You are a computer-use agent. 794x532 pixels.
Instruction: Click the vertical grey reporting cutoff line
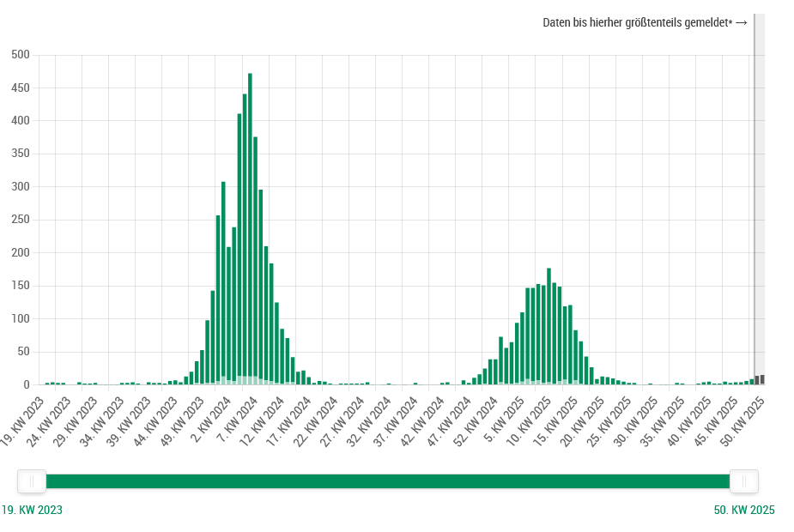755,197
